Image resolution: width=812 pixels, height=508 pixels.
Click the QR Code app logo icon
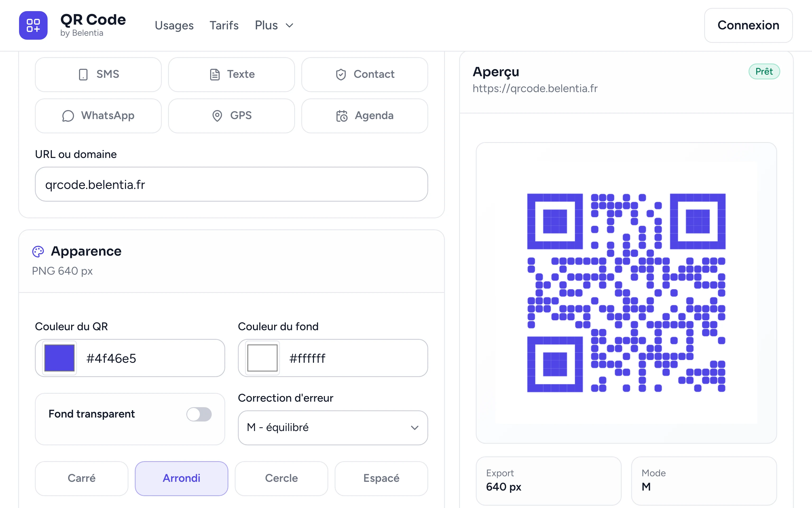pyautogui.click(x=33, y=25)
